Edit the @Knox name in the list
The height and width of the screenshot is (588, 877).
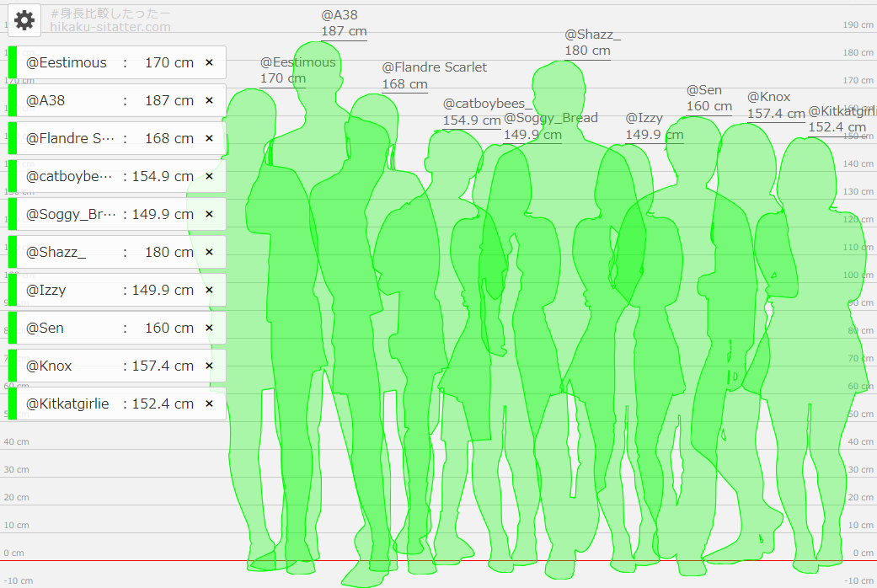coord(49,366)
